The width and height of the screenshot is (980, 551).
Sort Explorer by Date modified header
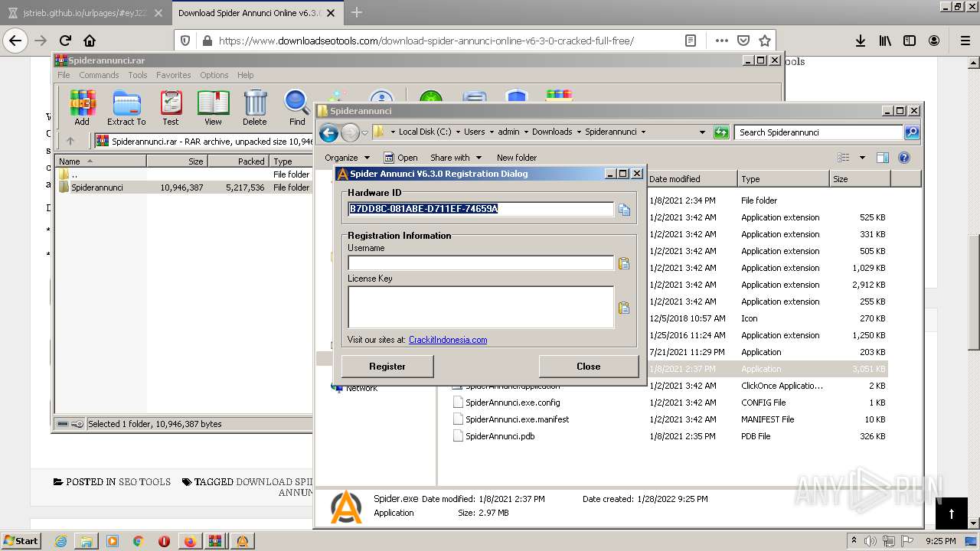pos(692,179)
